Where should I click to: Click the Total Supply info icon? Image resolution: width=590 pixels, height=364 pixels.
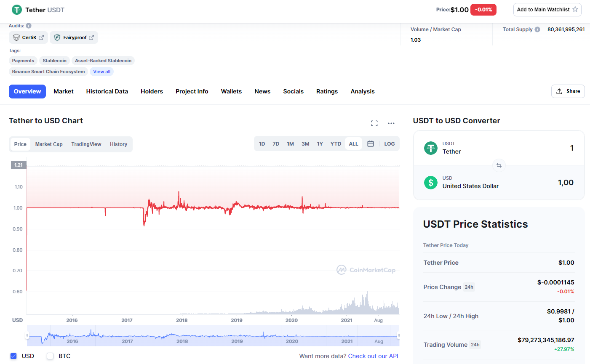click(537, 29)
